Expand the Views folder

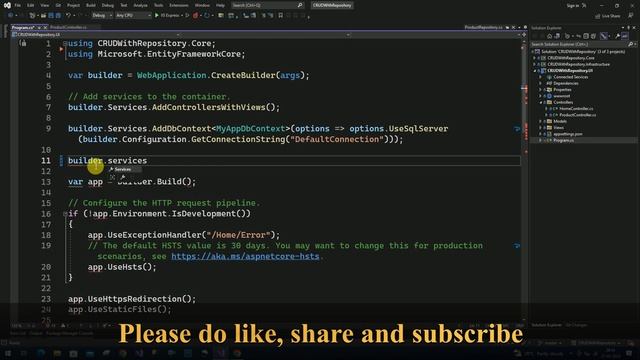(540, 128)
